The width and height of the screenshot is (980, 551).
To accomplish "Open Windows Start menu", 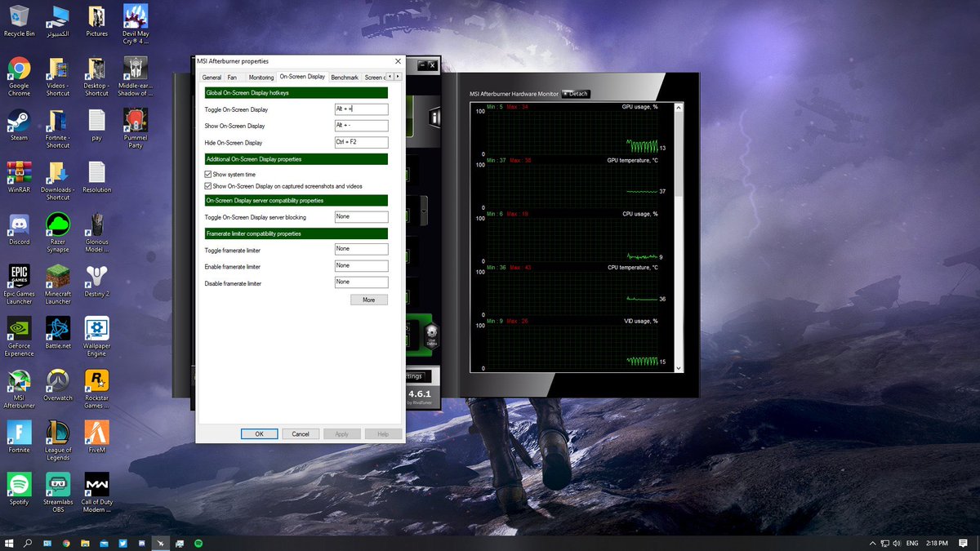I will pyautogui.click(x=9, y=543).
